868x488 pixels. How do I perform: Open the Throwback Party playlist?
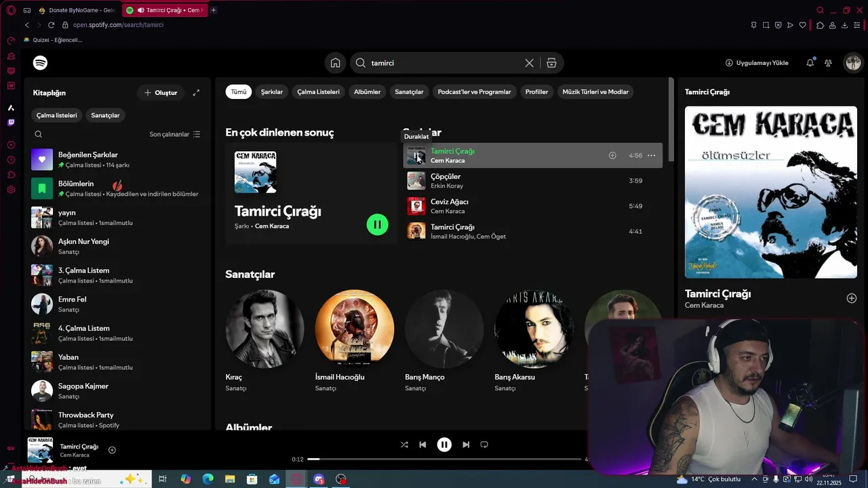click(117, 420)
